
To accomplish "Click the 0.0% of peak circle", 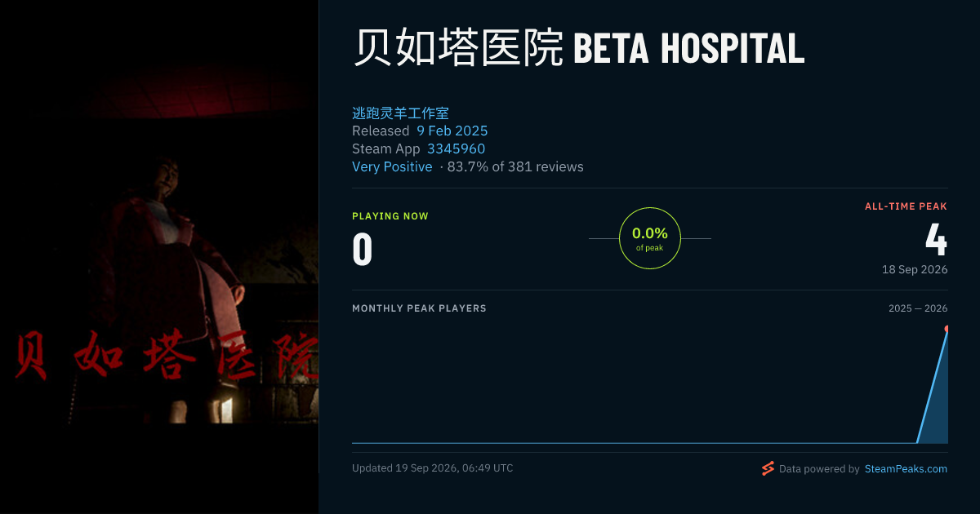I will [x=650, y=238].
